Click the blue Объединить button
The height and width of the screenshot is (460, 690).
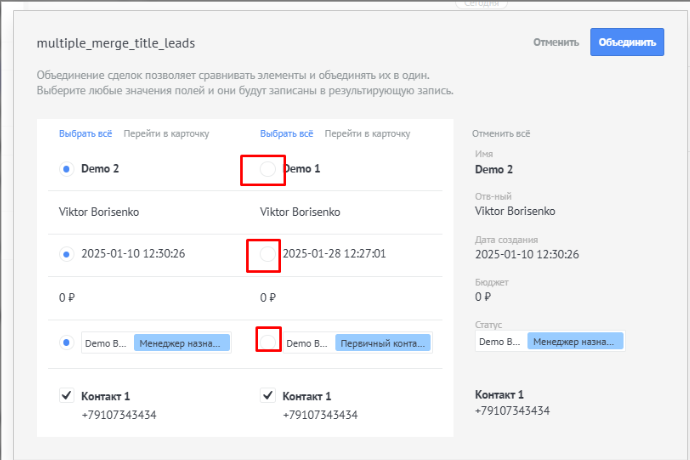tap(627, 42)
